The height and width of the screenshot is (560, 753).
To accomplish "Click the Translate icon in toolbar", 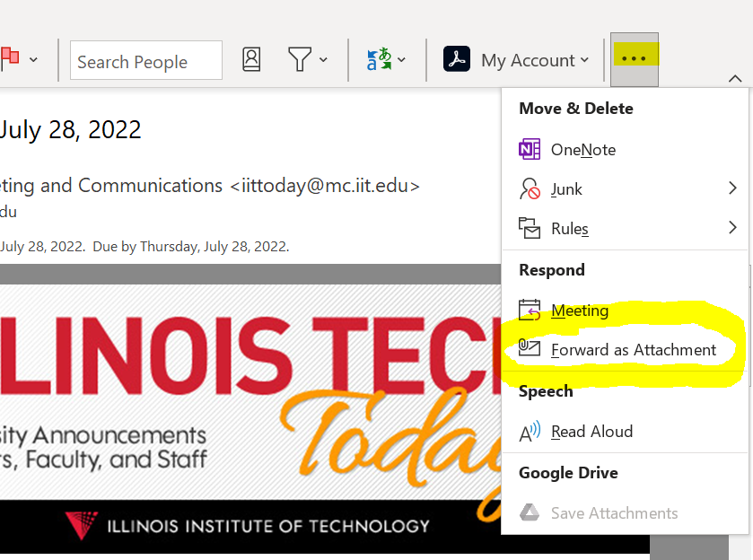I will (378, 60).
